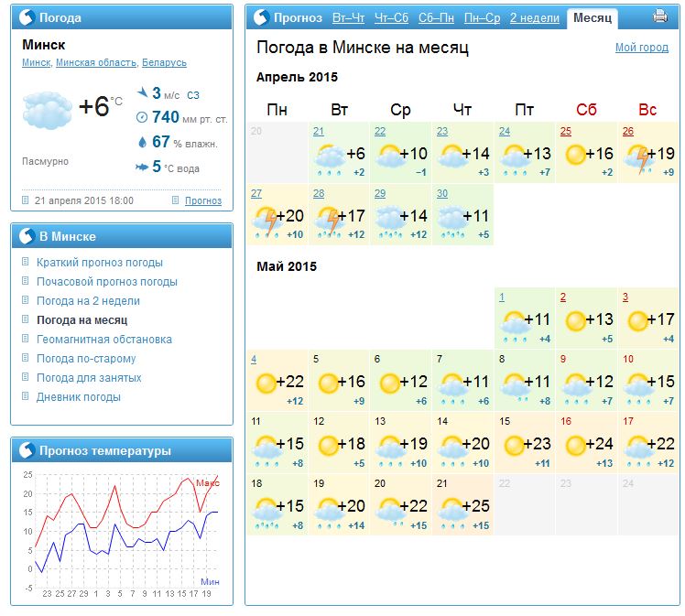
Task: Click the thunderstorm icon for April 26
Action: pos(638,157)
